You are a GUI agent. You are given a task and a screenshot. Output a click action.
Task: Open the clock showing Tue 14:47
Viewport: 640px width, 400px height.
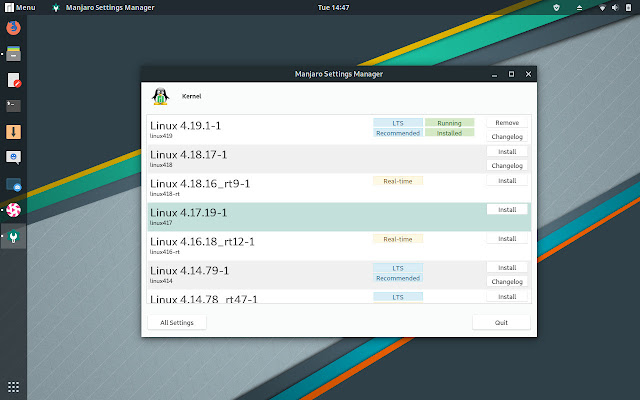pos(333,7)
